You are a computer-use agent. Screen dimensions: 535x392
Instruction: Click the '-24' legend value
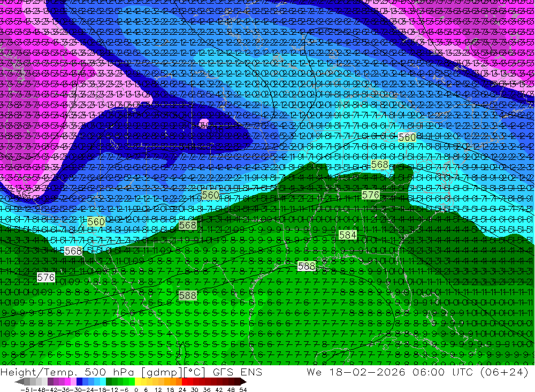coord(88,390)
